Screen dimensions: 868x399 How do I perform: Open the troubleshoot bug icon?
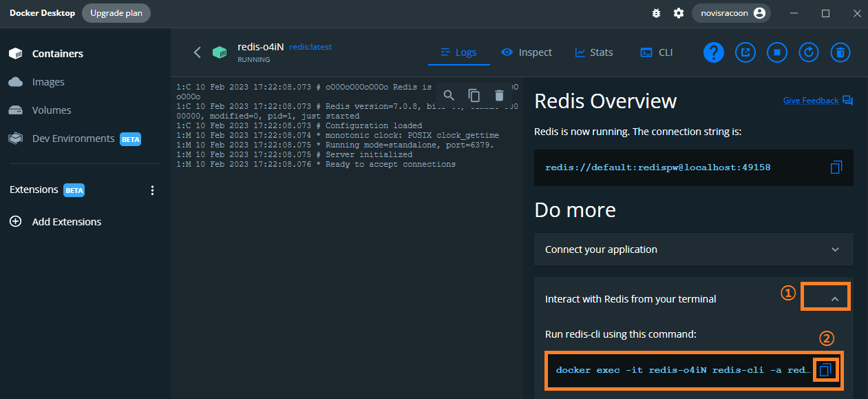[x=656, y=13]
